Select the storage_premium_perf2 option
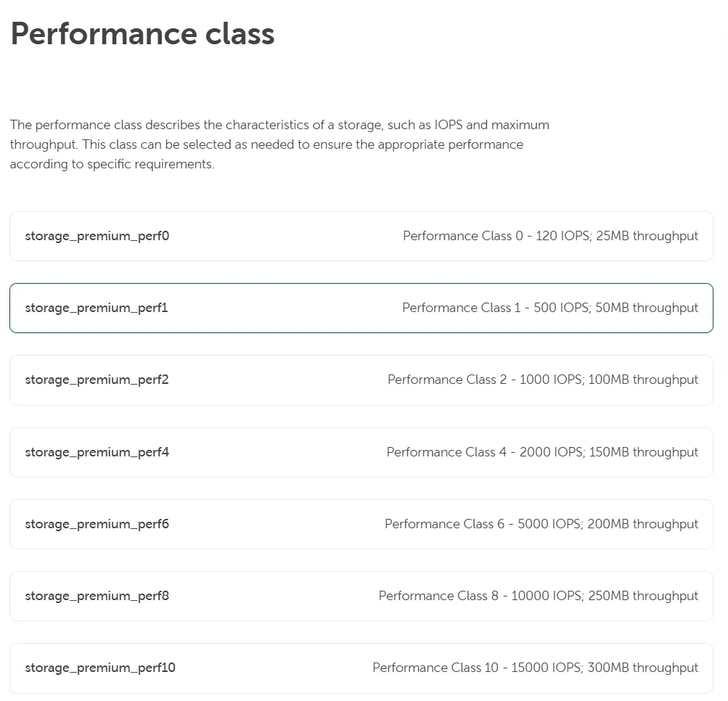Screen dimensions: 728x701 pyautogui.click(x=361, y=380)
